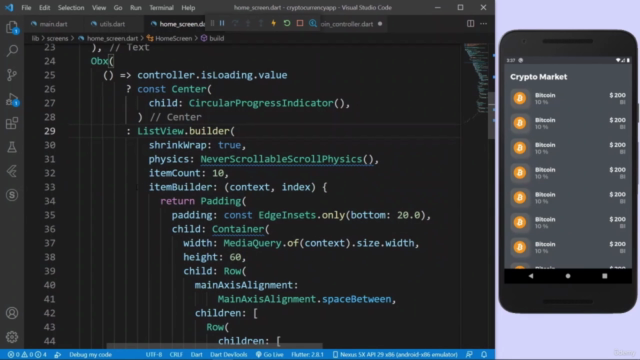Open the Manage gear icon
640x360 pixels.
point(12,337)
